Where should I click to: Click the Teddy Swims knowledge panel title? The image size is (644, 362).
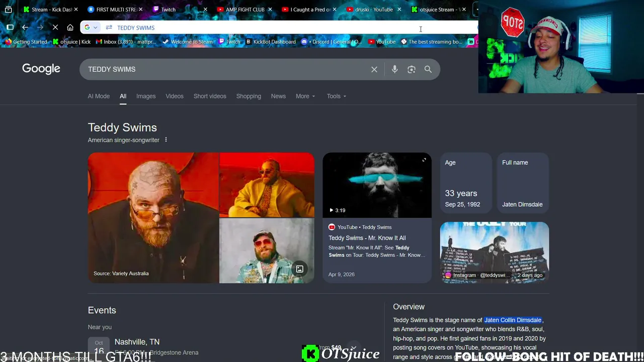pos(122,128)
